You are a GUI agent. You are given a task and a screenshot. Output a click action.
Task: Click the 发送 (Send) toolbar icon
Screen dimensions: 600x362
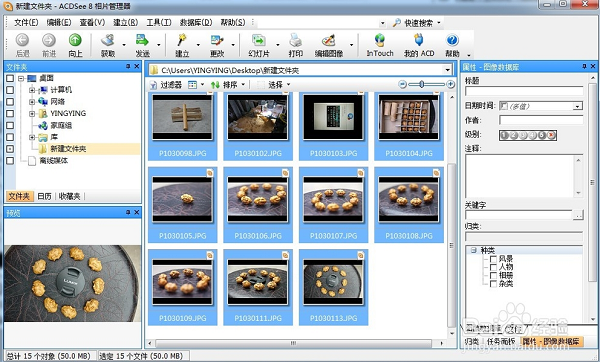(x=142, y=40)
